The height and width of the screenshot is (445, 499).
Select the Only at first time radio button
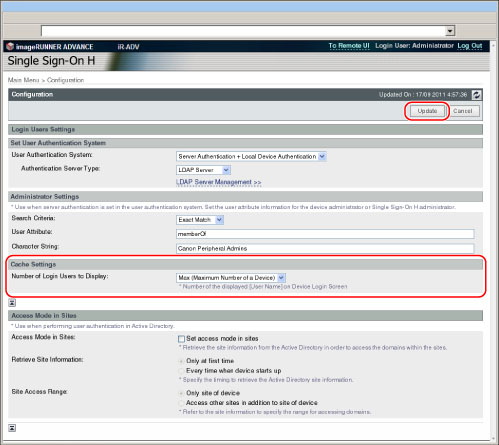coord(181,361)
